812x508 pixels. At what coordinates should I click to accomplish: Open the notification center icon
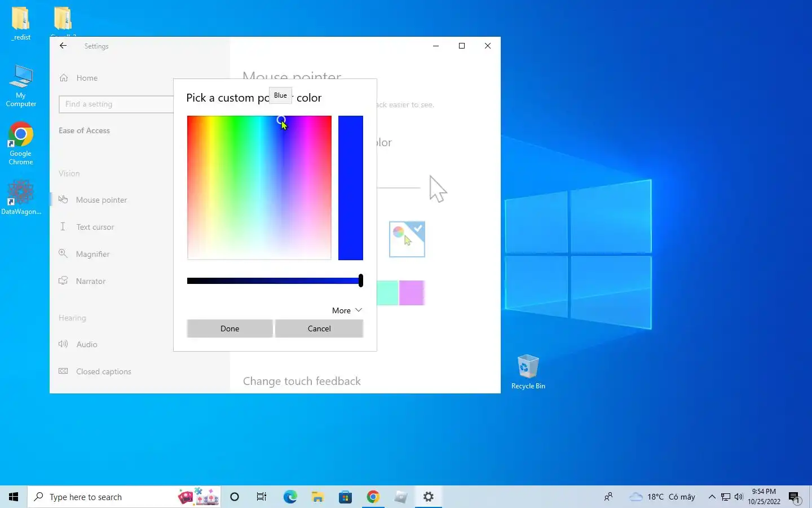pyautogui.click(x=795, y=497)
